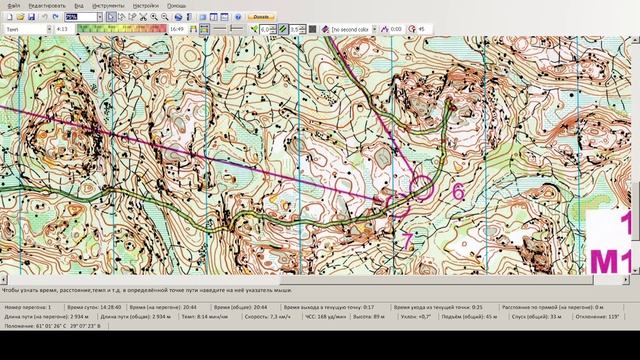Click status text 'Номер перегона: 1'

tap(28, 307)
